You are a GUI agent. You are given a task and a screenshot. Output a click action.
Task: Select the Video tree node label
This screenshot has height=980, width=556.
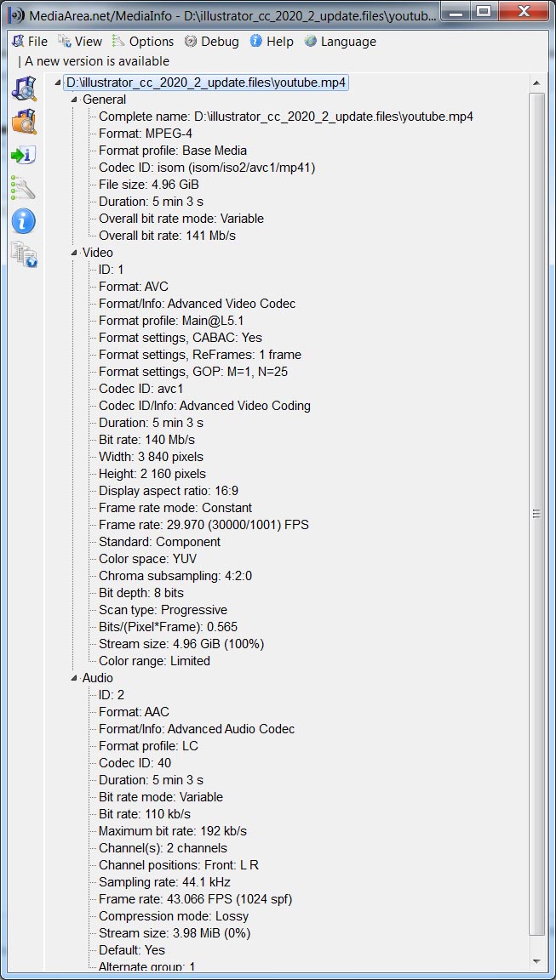tap(98, 253)
